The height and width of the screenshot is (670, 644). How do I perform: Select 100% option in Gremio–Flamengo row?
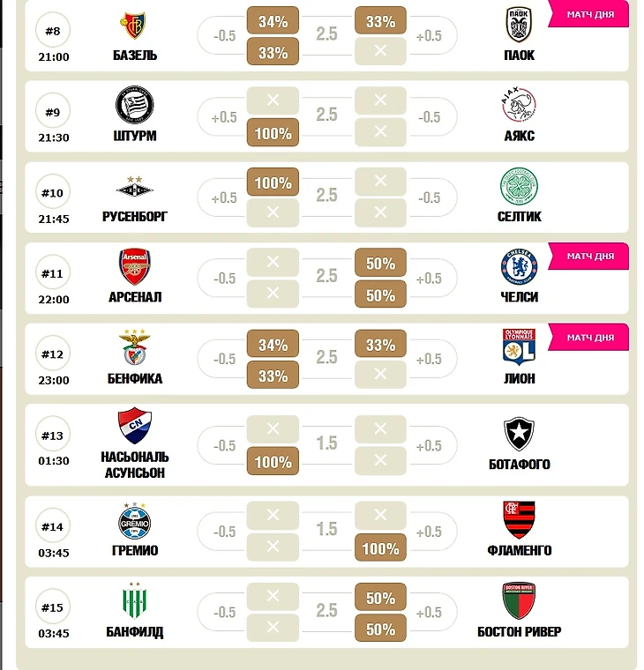(380, 548)
